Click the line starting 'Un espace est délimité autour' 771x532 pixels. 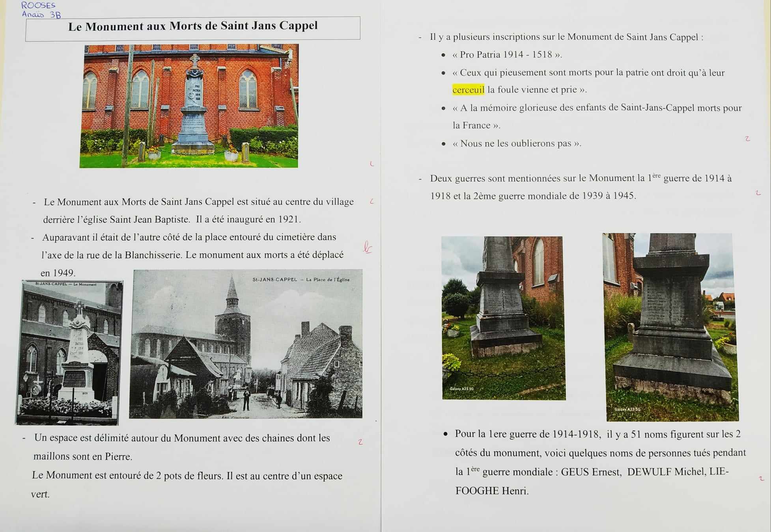click(x=182, y=438)
